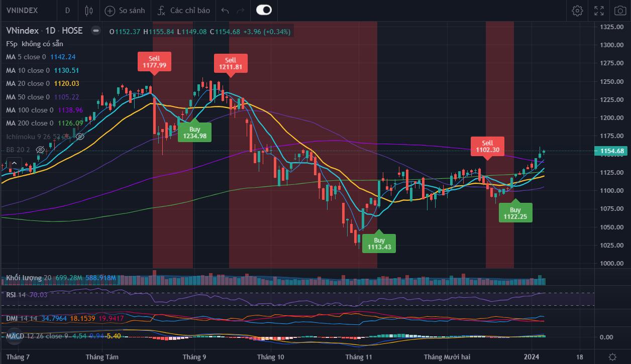Enter fullscreen mode with arrows icon
631x364 pixels.
pos(599,10)
